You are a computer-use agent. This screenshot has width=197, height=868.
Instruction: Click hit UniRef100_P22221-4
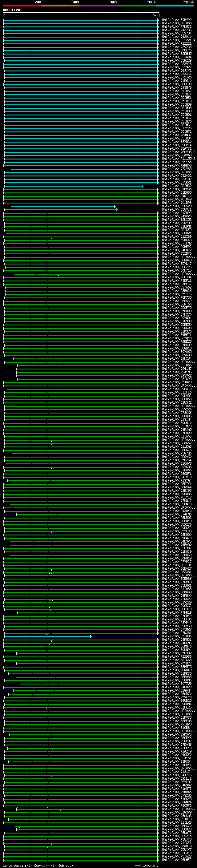[179, 40]
